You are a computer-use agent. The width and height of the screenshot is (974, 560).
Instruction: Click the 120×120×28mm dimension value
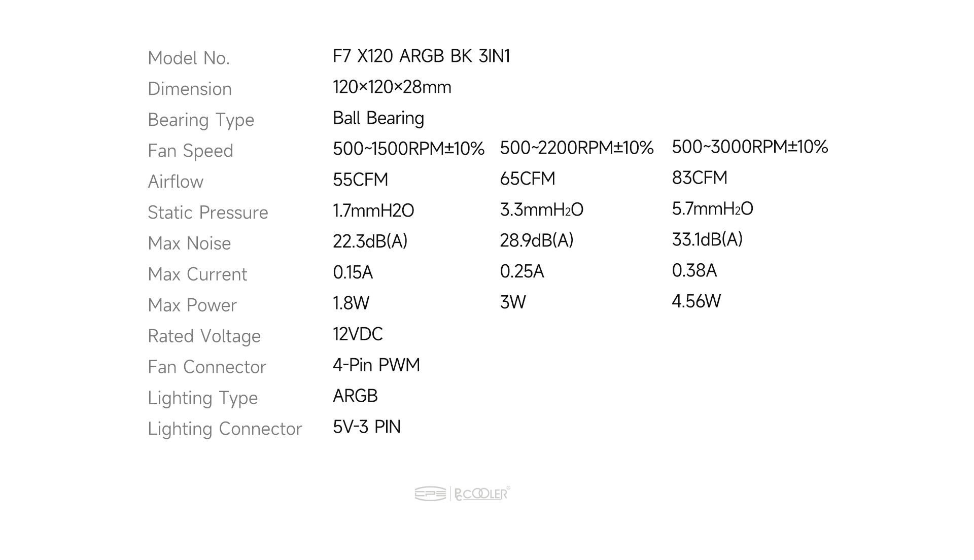pos(392,87)
